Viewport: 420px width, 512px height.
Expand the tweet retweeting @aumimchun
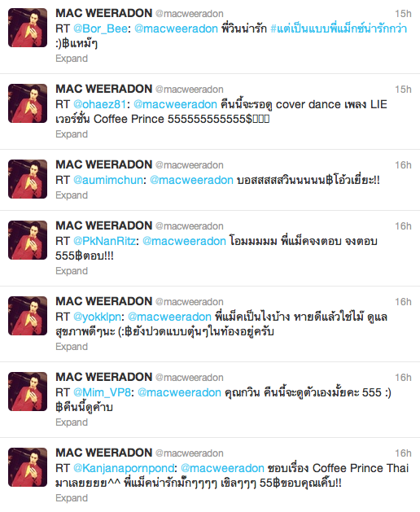click(72, 195)
